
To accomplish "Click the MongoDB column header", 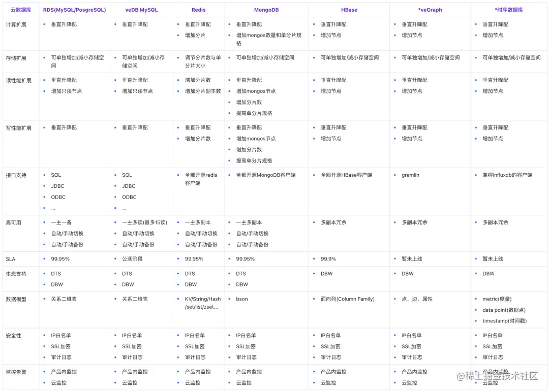I will coord(266,10).
